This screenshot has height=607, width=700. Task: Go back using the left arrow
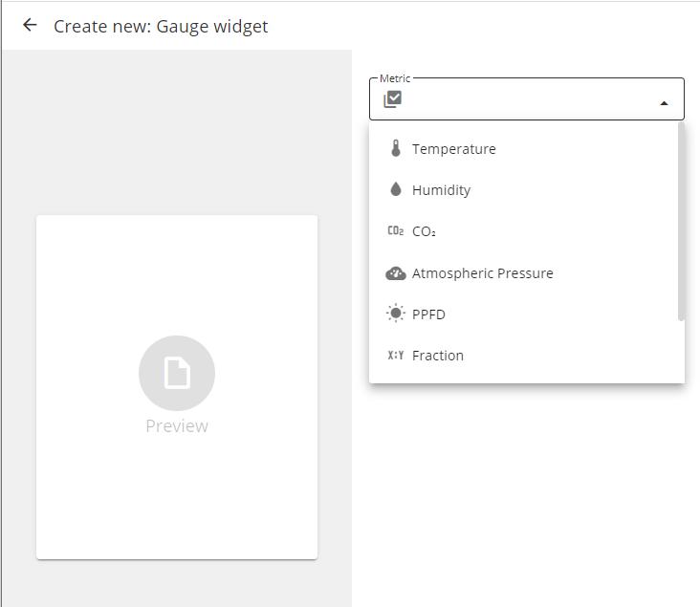point(30,26)
